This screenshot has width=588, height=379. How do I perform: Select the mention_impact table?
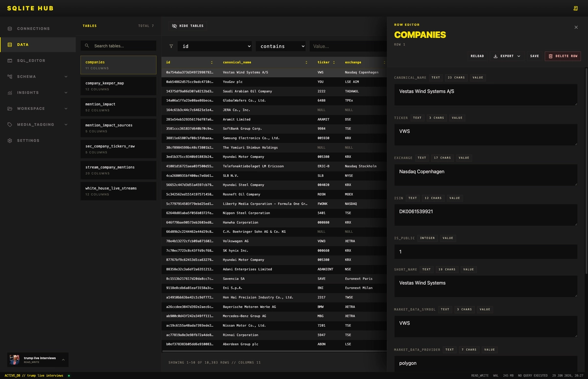tap(118, 107)
